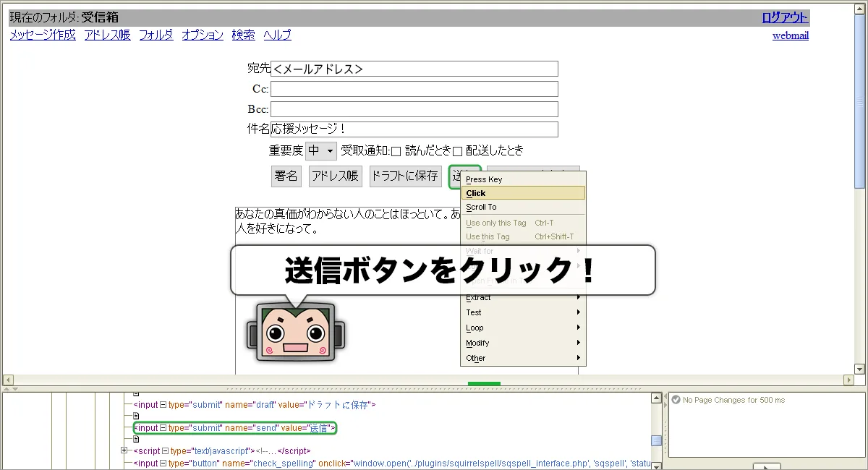Open the アドレス帳 link in top navigation
Viewport: 868px width, 470px height.
coord(107,35)
